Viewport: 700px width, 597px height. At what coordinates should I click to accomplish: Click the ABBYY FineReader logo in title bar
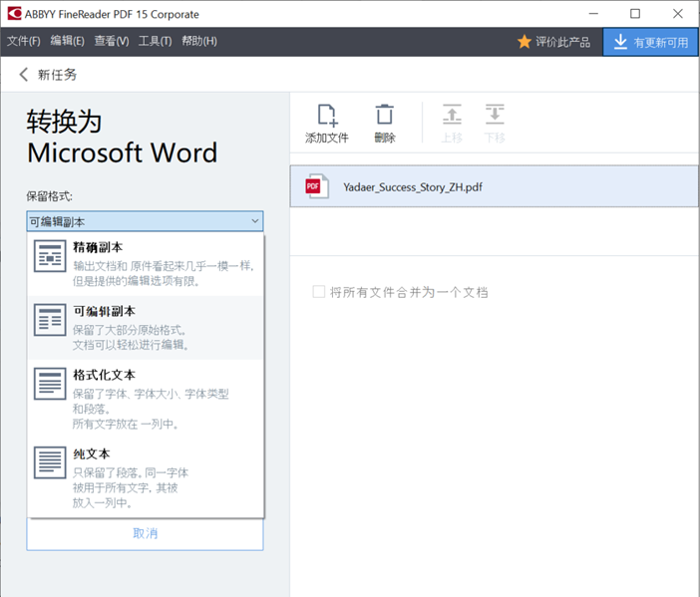pyautogui.click(x=14, y=13)
